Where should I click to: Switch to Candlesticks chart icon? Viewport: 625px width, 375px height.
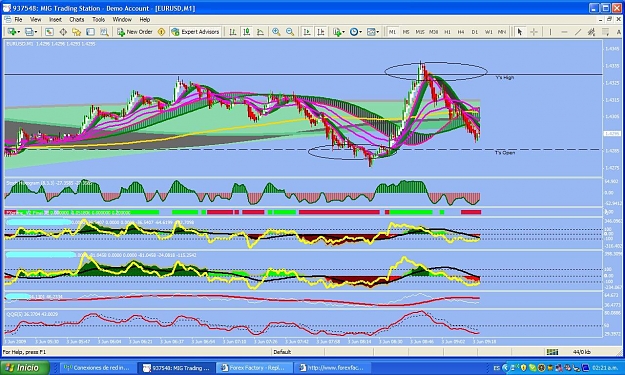(247, 32)
